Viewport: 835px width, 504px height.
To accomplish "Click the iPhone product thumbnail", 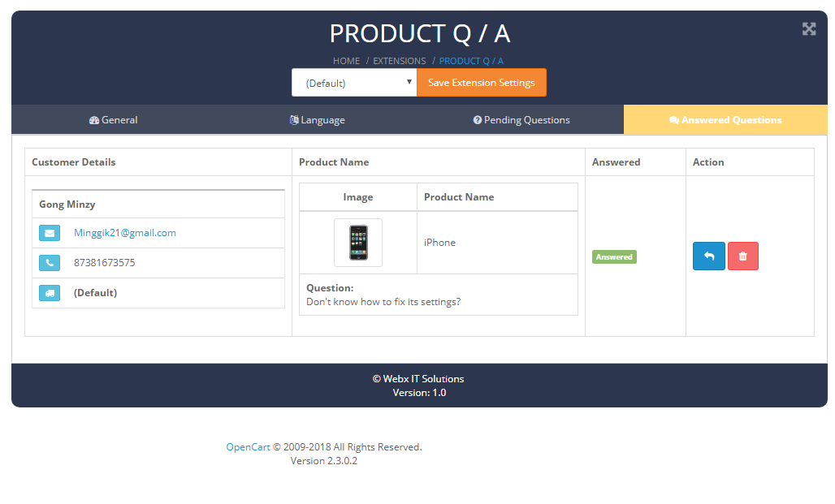I will [x=358, y=243].
